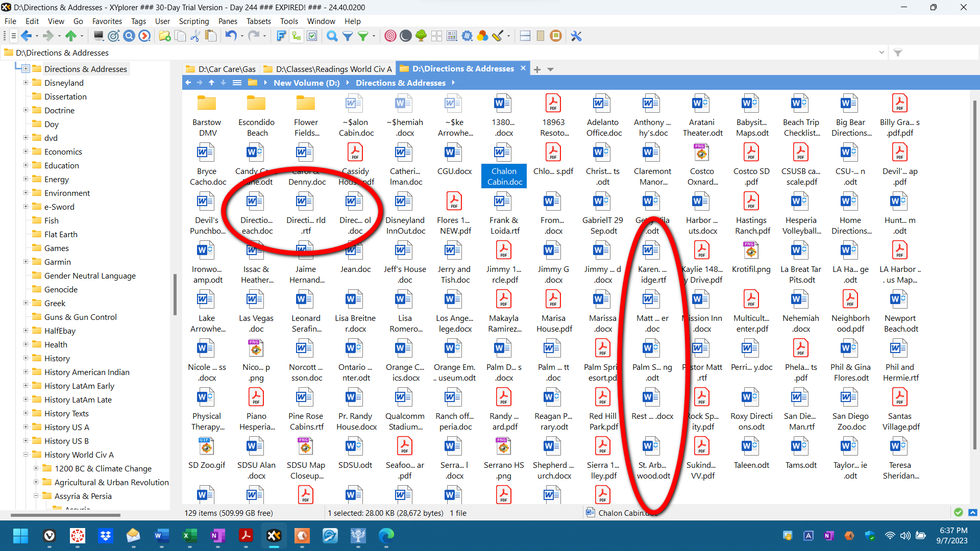Click the scissors Cut icon
980x551 pixels.
coord(195,36)
